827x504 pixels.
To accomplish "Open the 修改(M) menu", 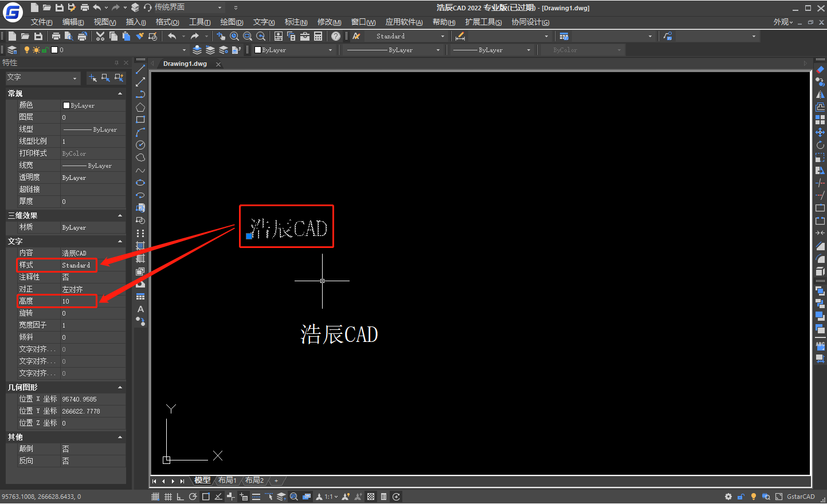I will click(x=329, y=22).
